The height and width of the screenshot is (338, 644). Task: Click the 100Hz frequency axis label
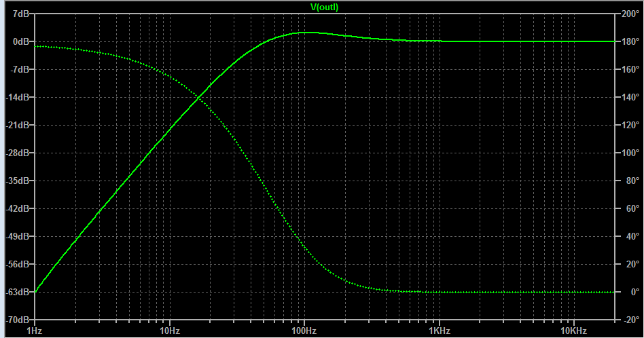tap(304, 331)
